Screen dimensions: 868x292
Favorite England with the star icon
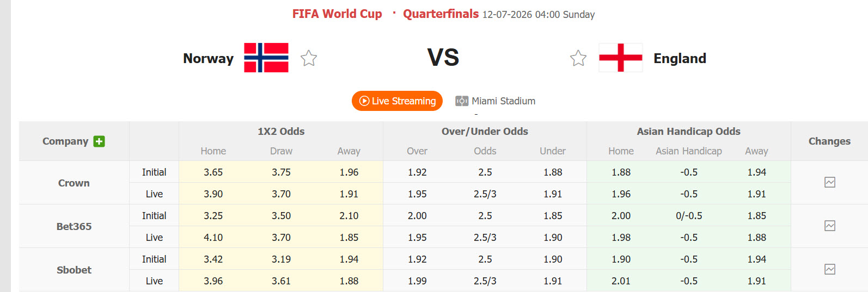click(x=578, y=58)
